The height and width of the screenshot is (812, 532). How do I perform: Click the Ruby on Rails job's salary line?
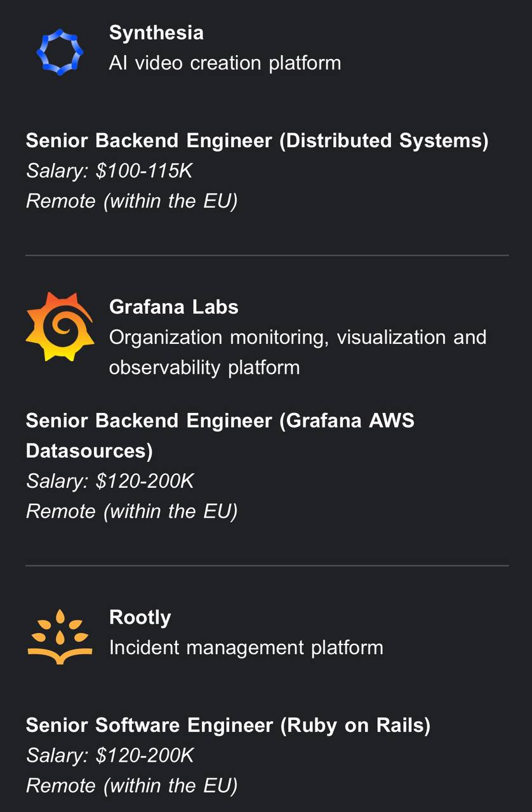(x=109, y=756)
